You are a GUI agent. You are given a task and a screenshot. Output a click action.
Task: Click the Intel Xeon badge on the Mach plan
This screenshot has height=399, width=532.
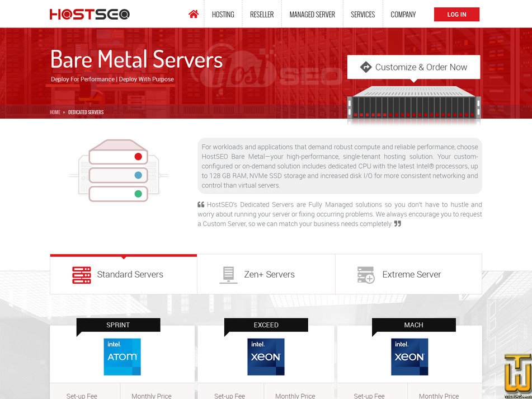[409, 356]
